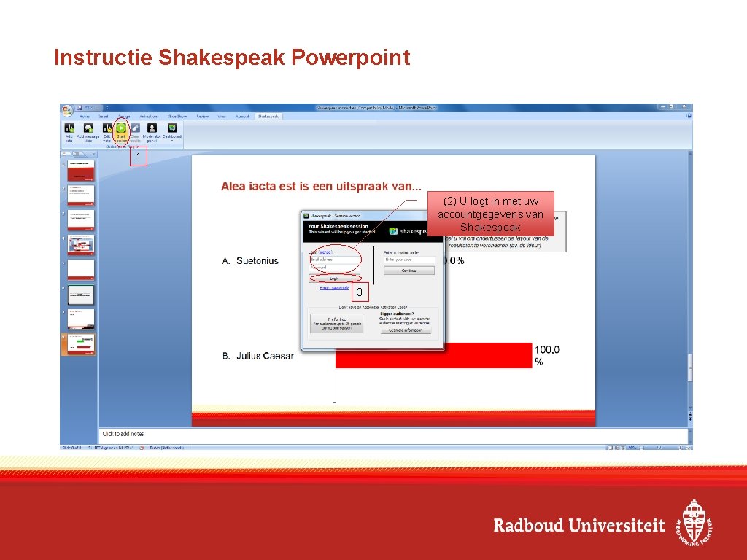The image size is (747, 560).
Task: Select slide 5 thumbnail in slide panel
Action: 81,270
